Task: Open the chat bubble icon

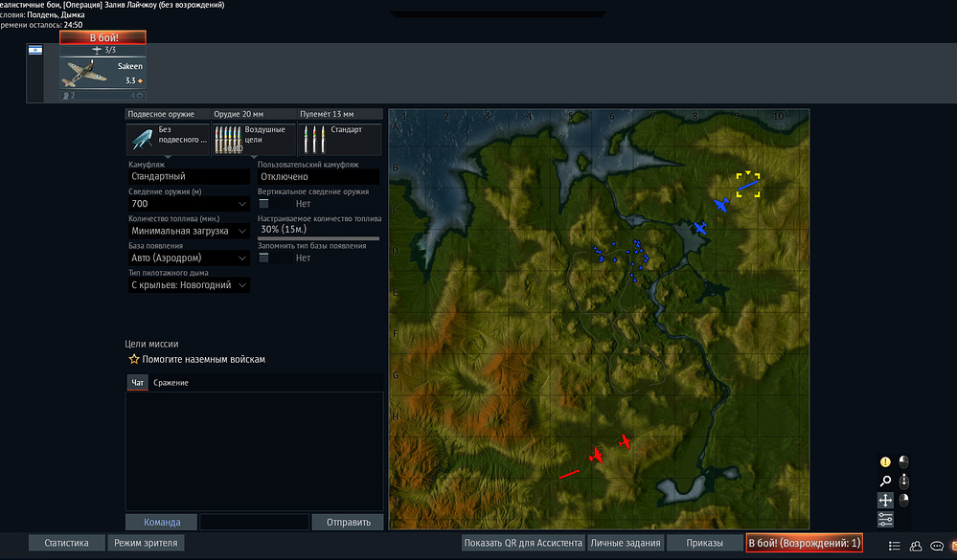Action: pos(937,546)
